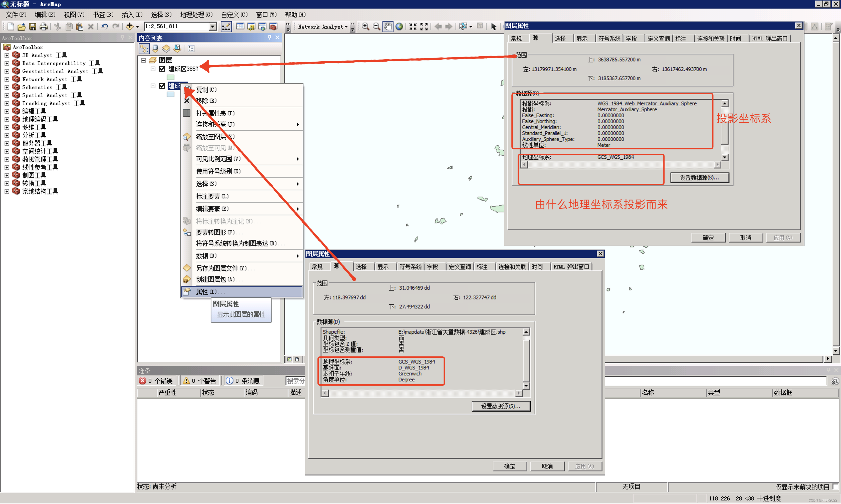The image size is (841, 504).
Task: Click the blue symbol swatch of 建成 layer
Action: pos(170,95)
